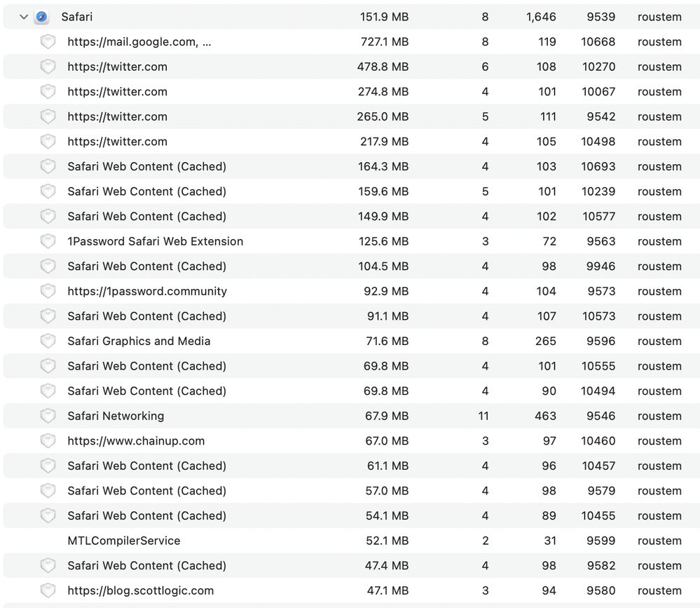The image size is (700, 608).
Task: Select the twitter.com process using 478.8 MB
Action: 117,67
